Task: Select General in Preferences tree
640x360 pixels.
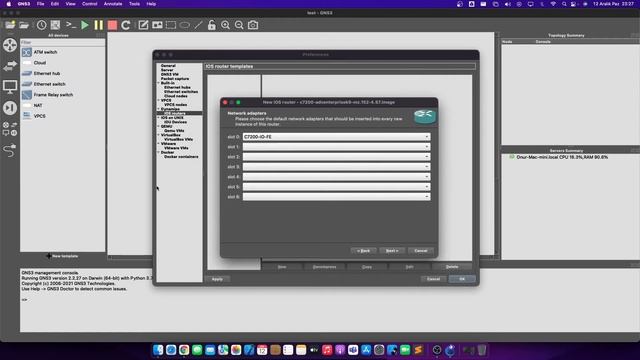Action: tap(168, 66)
